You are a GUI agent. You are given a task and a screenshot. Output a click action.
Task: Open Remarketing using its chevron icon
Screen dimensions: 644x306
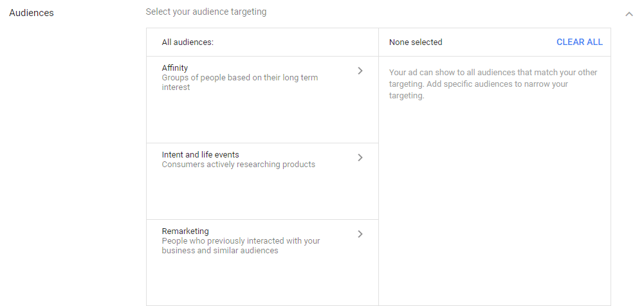[x=360, y=234]
